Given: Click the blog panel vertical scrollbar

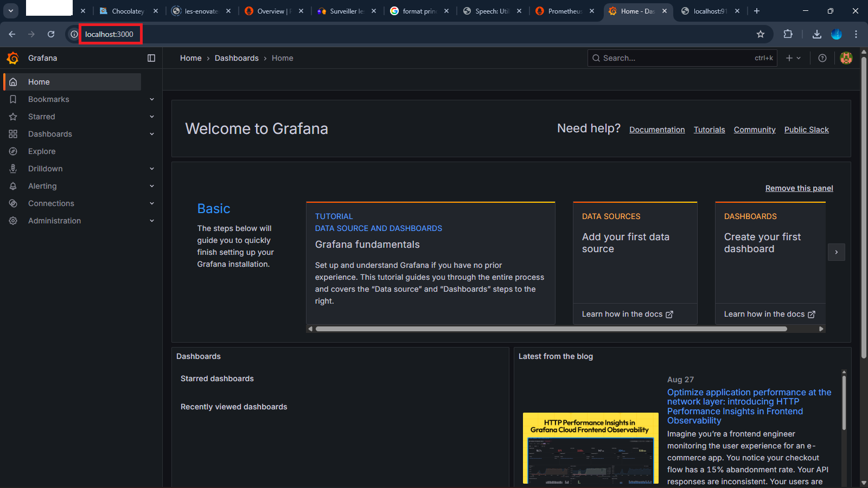Looking at the screenshot, I should tap(844, 402).
